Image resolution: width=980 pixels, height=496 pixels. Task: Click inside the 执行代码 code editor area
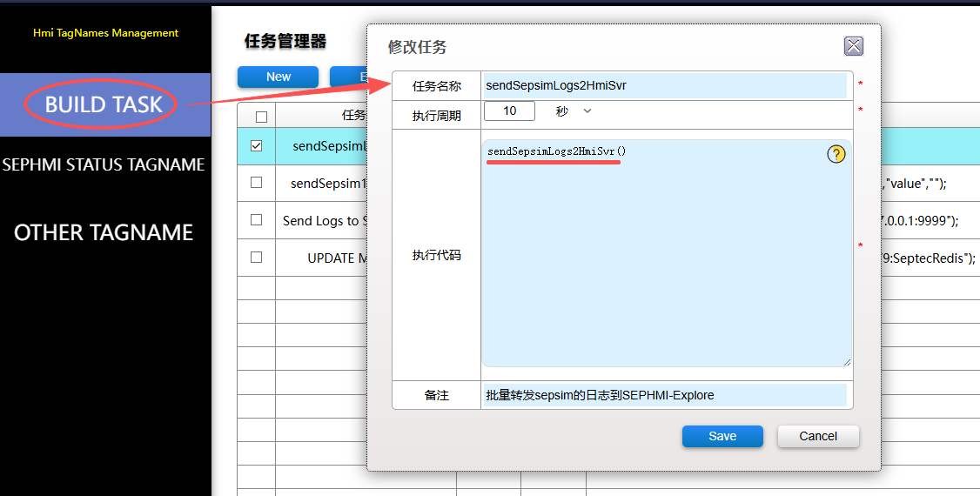(x=666, y=261)
